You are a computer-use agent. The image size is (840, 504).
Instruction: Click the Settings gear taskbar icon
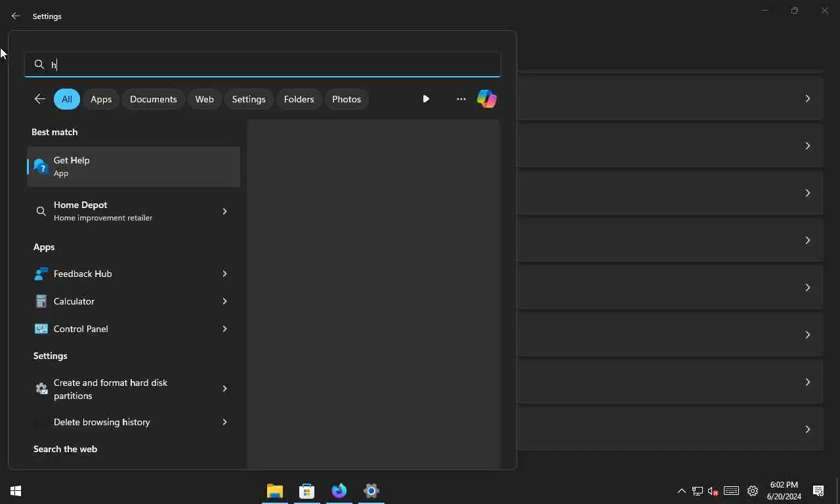[371, 491]
